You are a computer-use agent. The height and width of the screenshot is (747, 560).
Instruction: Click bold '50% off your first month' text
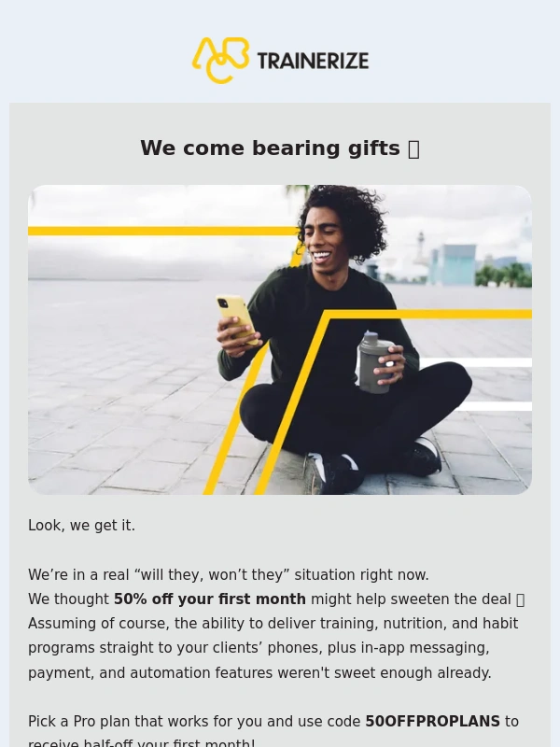pyautogui.click(x=209, y=599)
